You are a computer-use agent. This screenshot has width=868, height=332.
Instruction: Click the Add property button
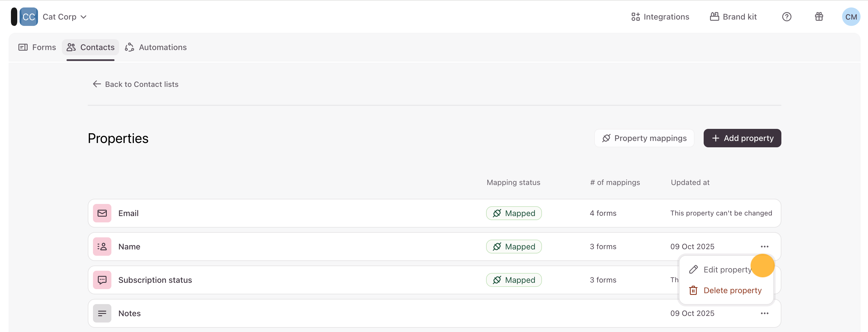(x=742, y=138)
